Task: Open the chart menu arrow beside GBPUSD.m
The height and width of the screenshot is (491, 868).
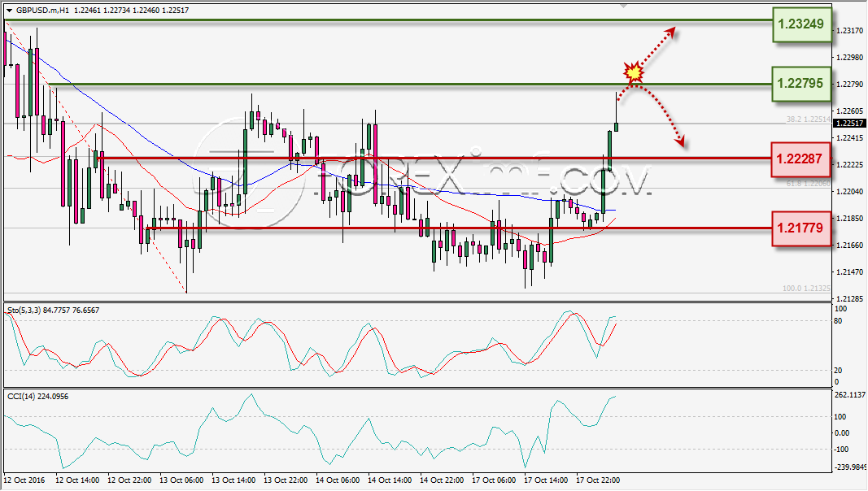Action: (x=10, y=11)
